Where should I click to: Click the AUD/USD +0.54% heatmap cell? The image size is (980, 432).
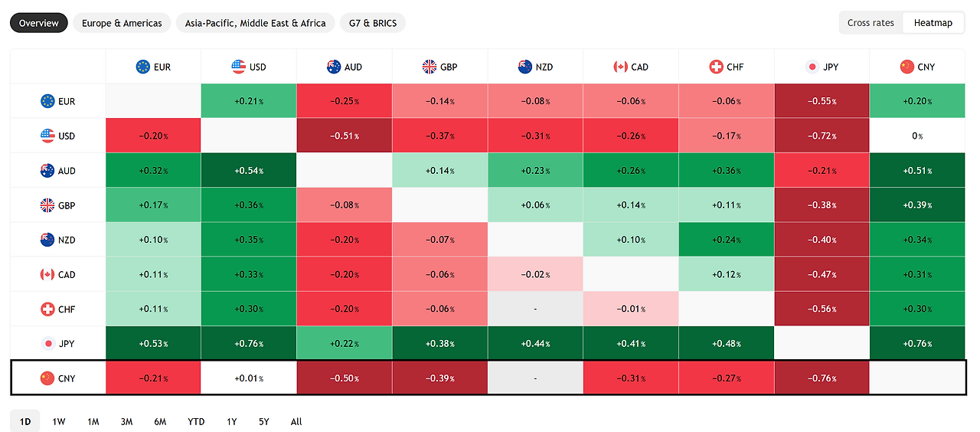[249, 171]
